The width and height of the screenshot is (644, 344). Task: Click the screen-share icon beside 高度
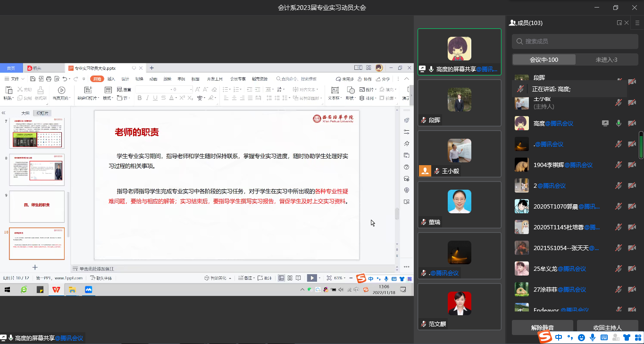tap(605, 124)
